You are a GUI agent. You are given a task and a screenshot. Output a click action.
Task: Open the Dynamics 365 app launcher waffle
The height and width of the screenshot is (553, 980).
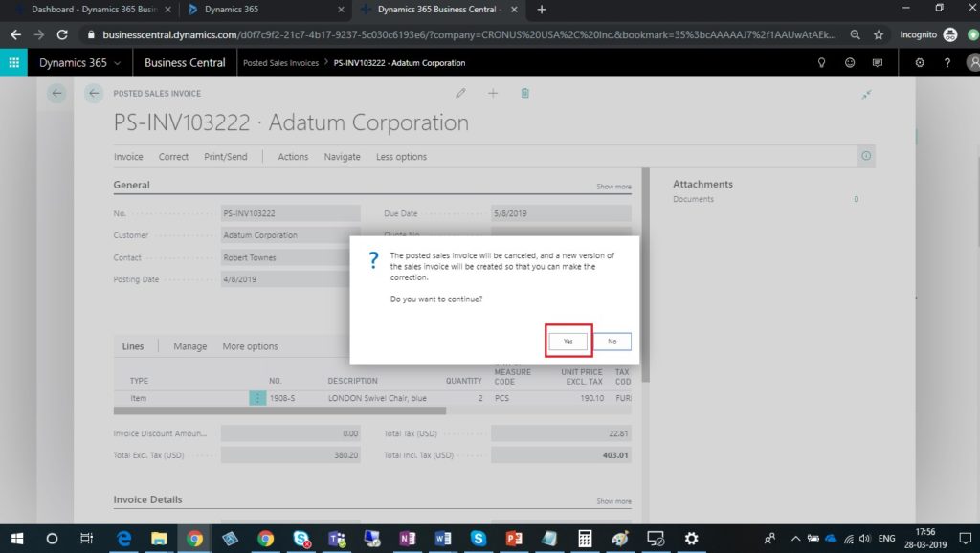[13, 62]
